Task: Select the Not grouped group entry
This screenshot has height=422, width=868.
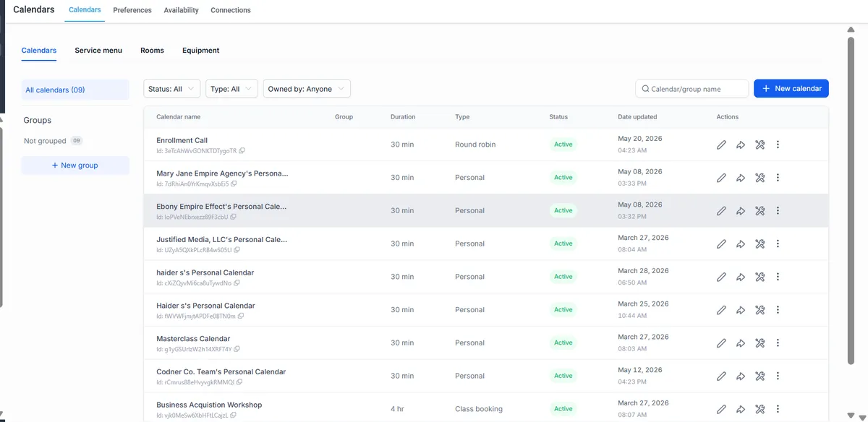Action: (53, 141)
